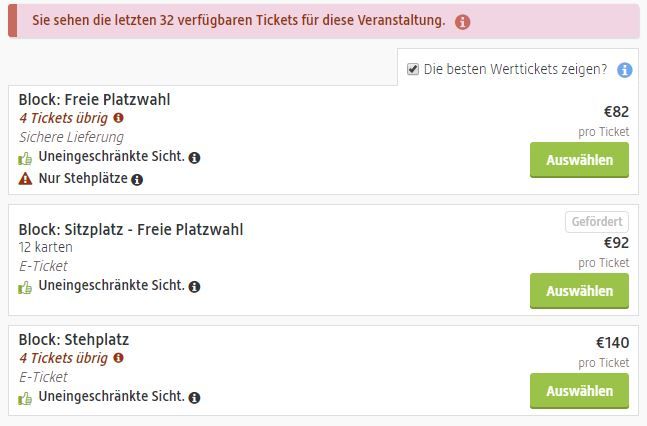Click 'Block: Sitzplatz - Freie Platzwahl' title
647x426 pixels.
tap(131, 230)
